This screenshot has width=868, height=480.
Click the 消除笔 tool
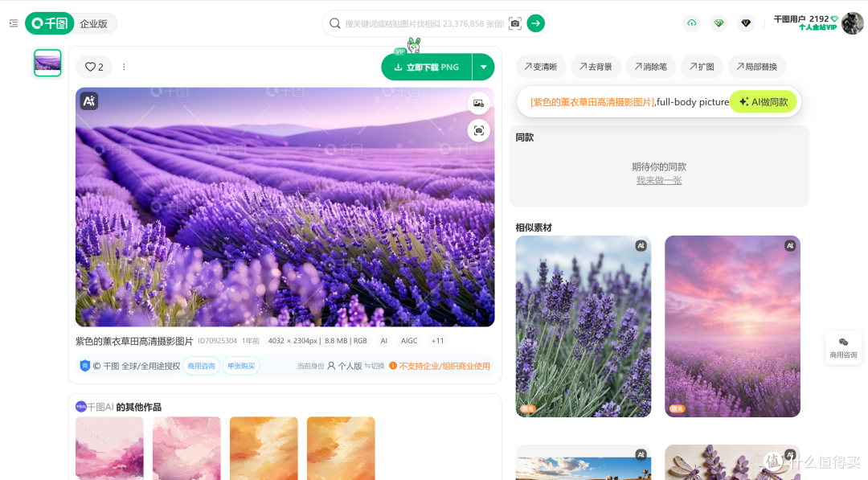tap(650, 67)
